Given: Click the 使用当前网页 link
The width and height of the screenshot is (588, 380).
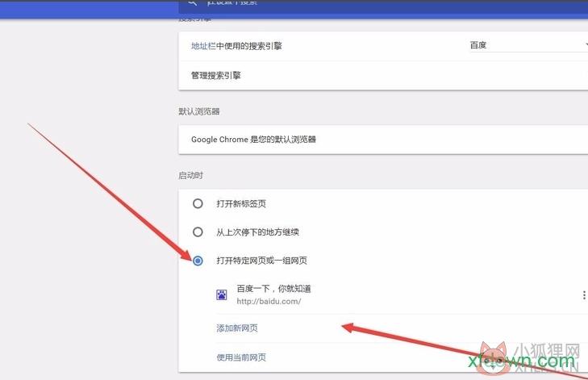Looking at the screenshot, I should (x=241, y=357).
